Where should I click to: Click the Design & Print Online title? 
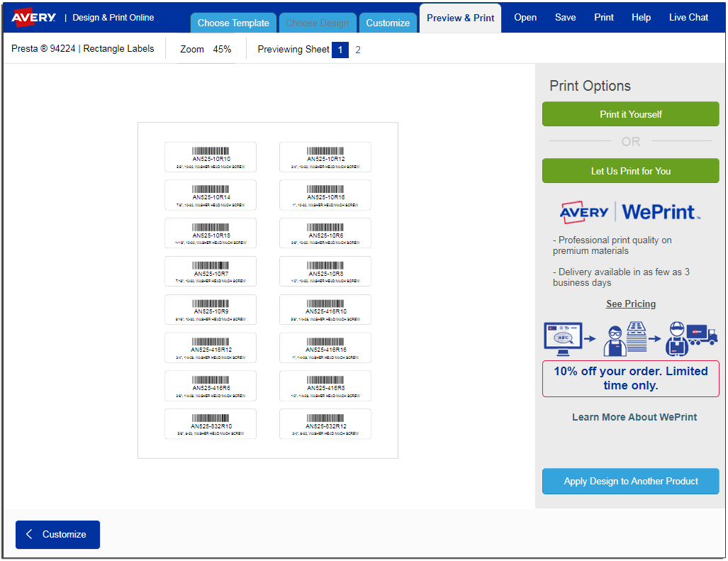[x=113, y=18]
